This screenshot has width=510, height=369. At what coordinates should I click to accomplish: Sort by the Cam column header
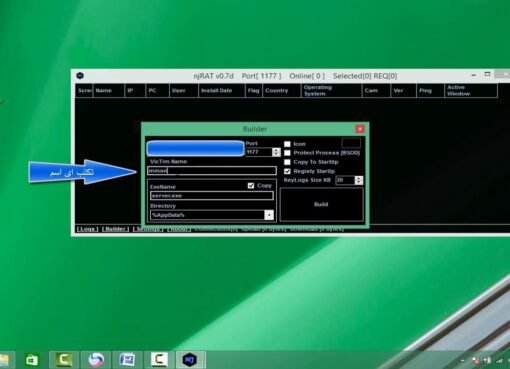tap(376, 90)
